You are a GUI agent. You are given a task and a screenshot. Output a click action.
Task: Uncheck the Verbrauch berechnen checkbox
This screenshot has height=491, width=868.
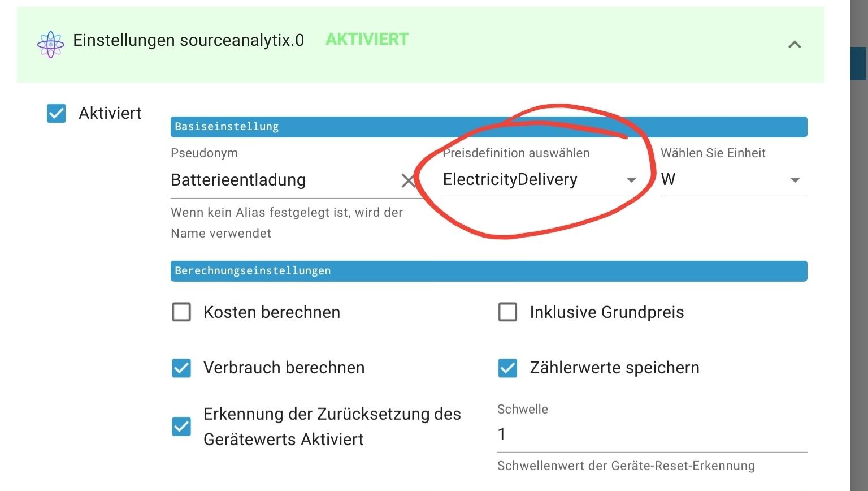point(181,368)
